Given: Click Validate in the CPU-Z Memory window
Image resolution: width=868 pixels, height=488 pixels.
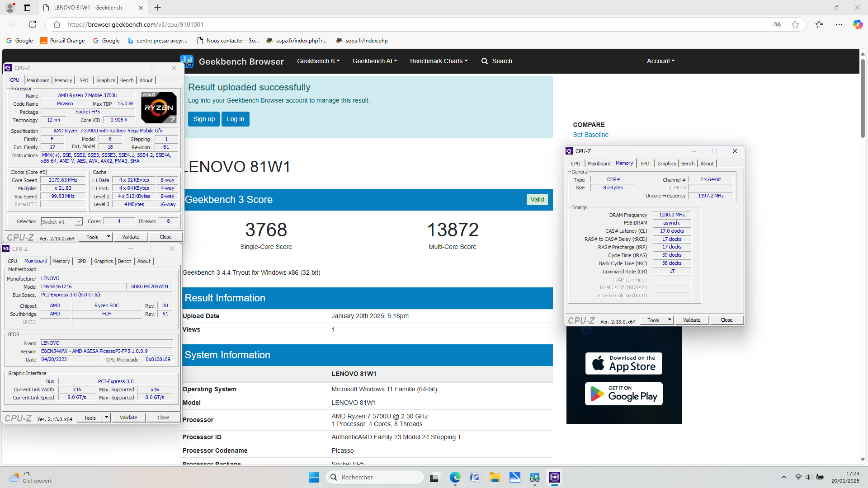Looking at the screenshot, I should point(692,320).
